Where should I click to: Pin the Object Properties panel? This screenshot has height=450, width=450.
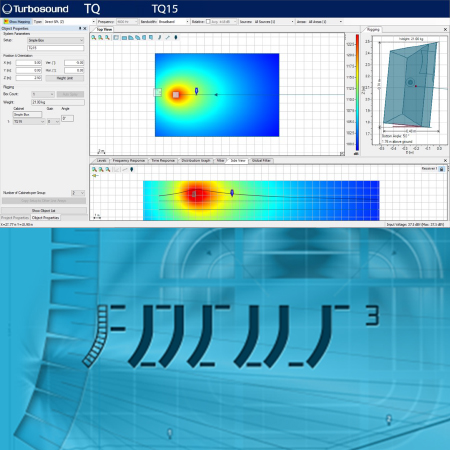click(x=80, y=29)
